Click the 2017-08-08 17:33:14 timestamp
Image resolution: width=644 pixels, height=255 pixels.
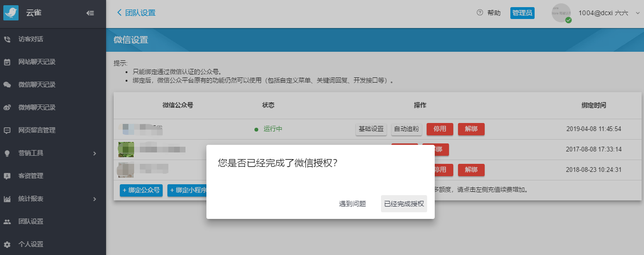tap(594, 149)
